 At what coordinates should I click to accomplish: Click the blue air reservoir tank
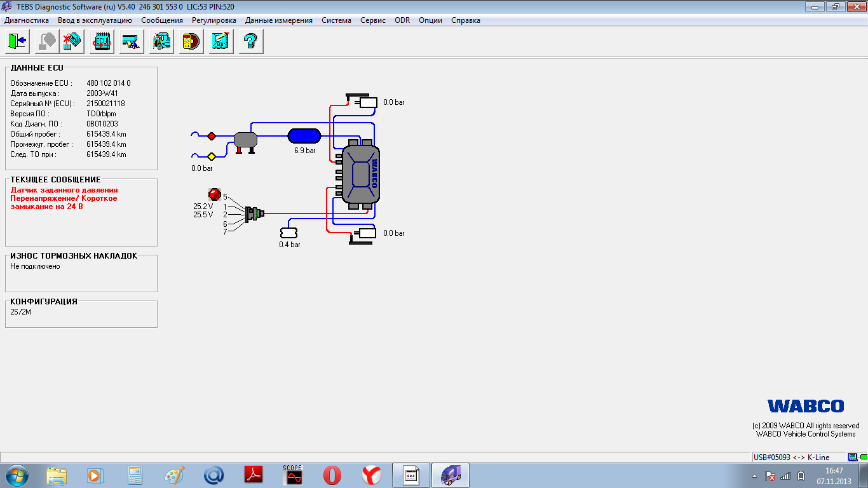[304, 135]
